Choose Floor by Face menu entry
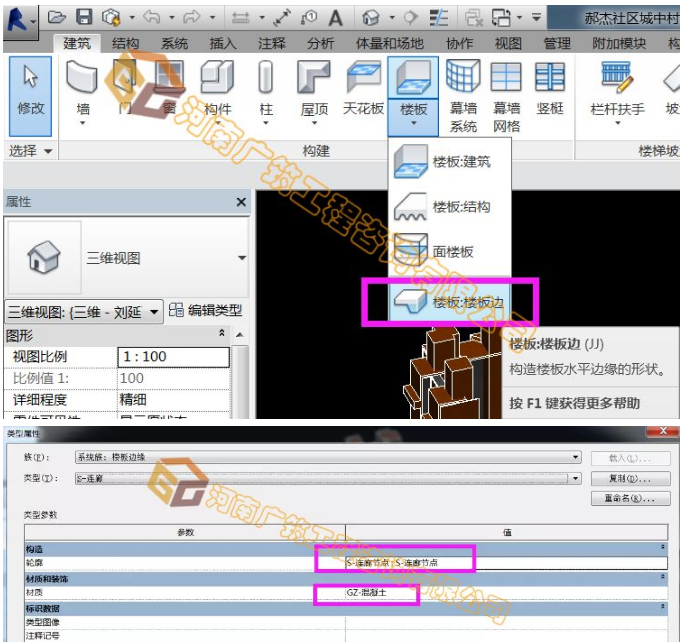Viewport: 687px width, 643px height. click(x=450, y=251)
